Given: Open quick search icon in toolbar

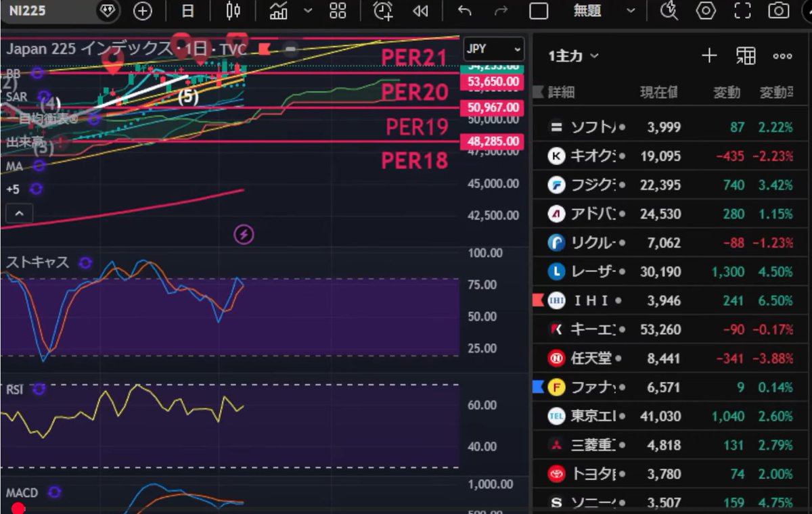Looking at the screenshot, I should pos(669,11).
